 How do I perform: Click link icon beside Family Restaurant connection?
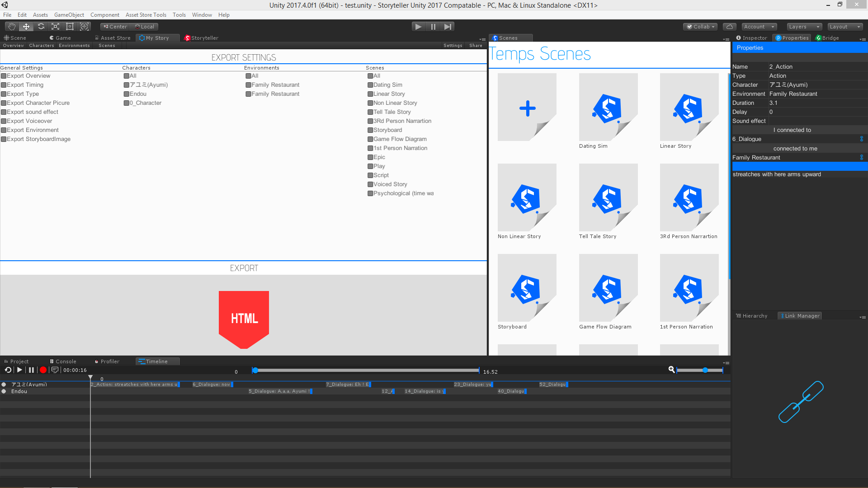click(862, 158)
